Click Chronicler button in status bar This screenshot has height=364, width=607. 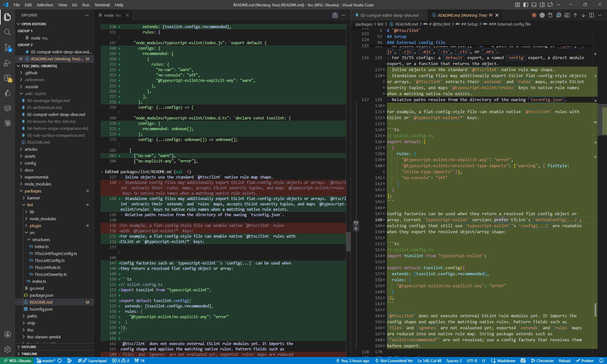click(543, 361)
